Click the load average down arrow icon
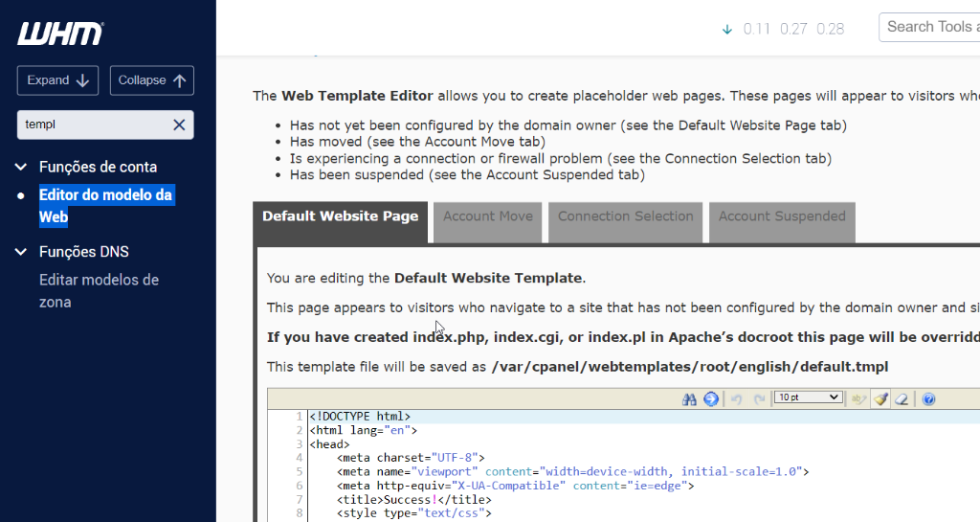 pyautogui.click(x=727, y=30)
